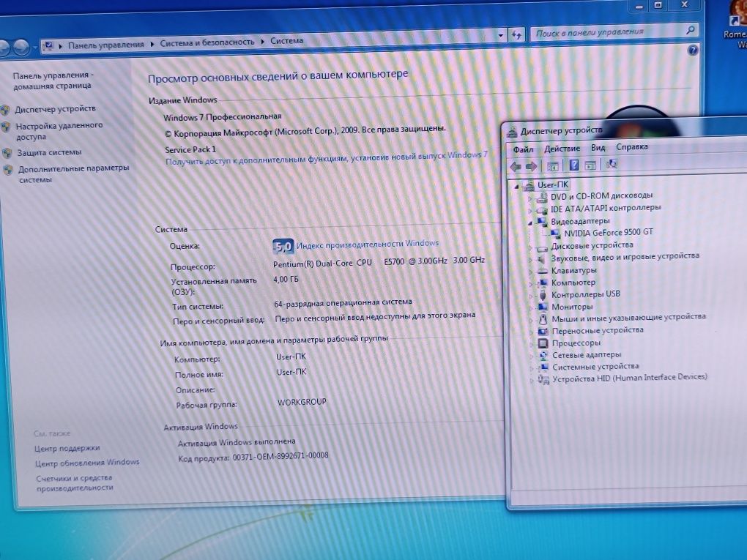The height and width of the screenshot is (560, 747).
Task: Click the WORKGROUP value
Action: point(302,403)
